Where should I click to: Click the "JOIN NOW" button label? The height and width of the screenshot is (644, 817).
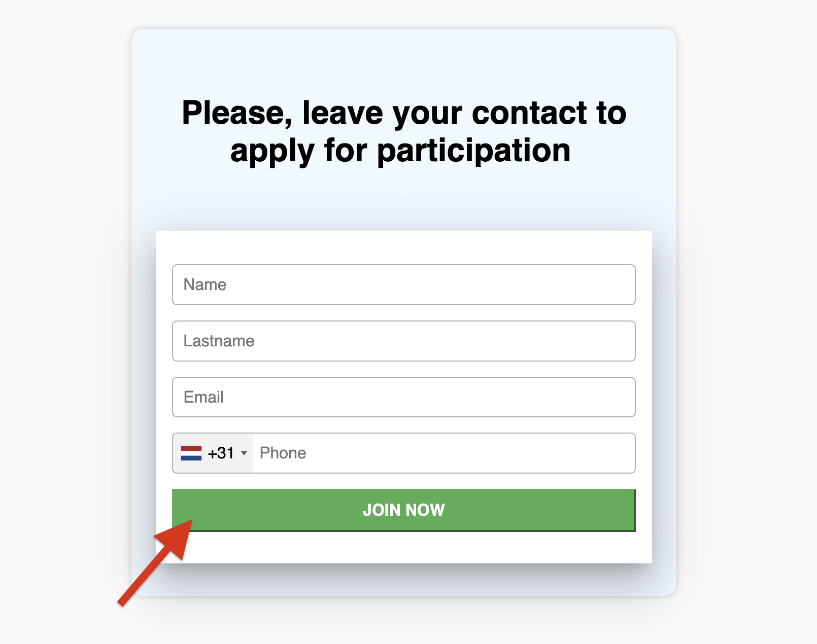coord(403,510)
